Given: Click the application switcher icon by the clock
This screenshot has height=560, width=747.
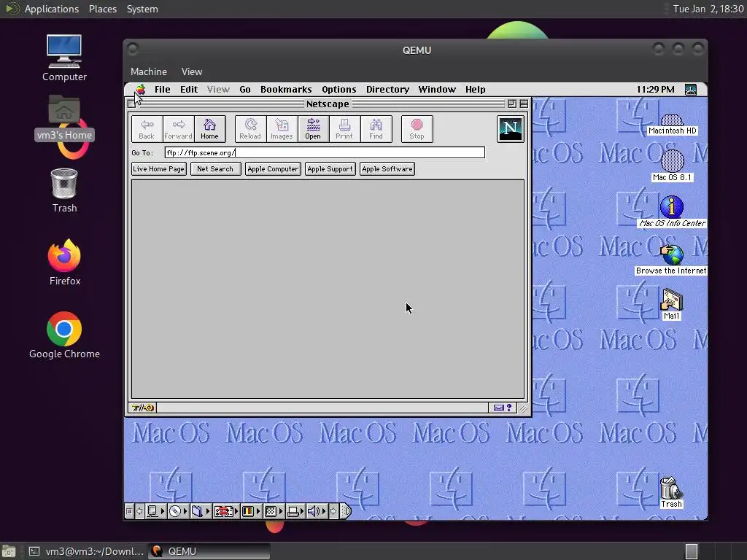Looking at the screenshot, I should pos(690,90).
